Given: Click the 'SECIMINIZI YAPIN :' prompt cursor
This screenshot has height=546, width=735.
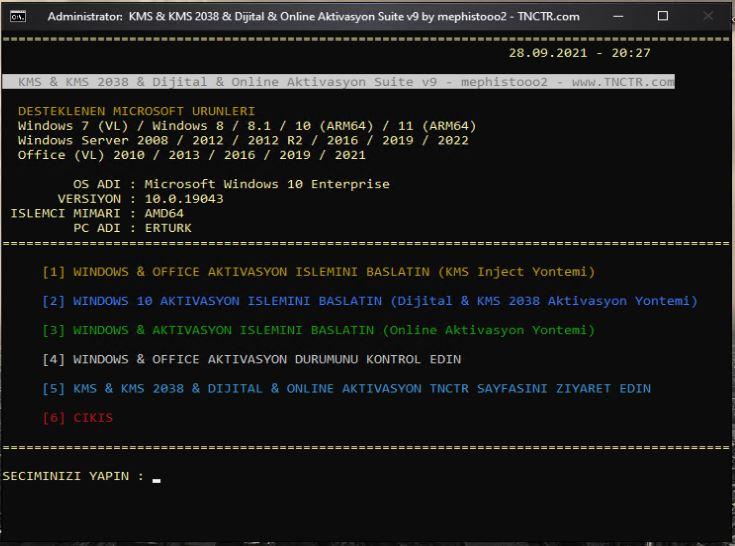Looking at the screenshot, I should [157, 479].
